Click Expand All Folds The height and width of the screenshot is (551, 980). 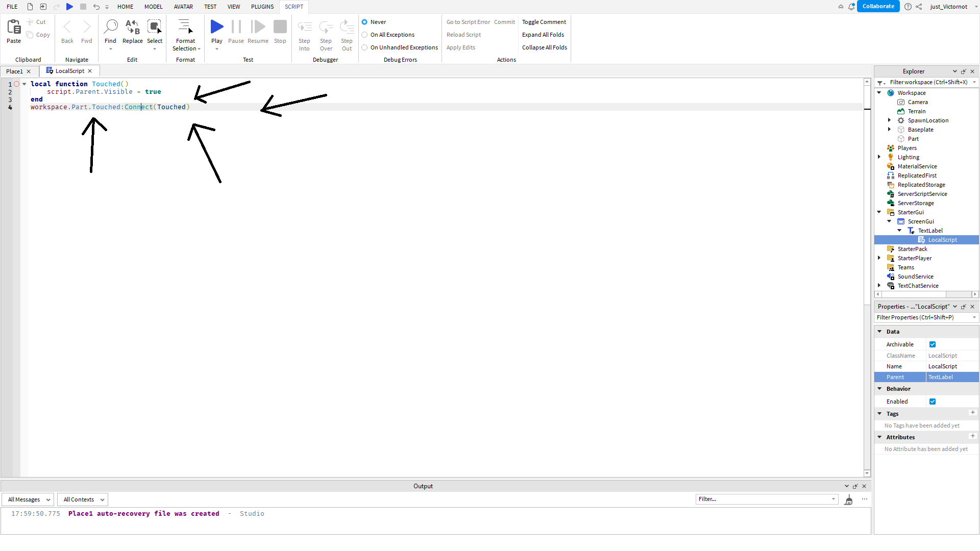tap(543, 35)
